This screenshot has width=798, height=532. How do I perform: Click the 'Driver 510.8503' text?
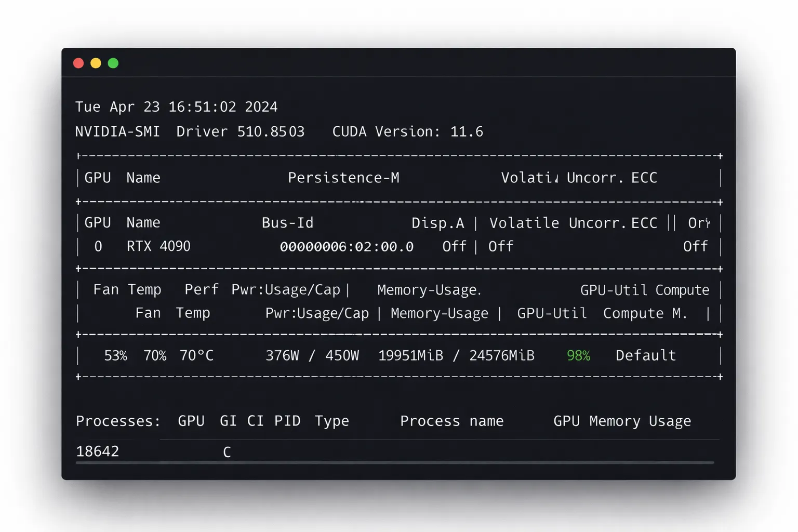coord(241,131)
